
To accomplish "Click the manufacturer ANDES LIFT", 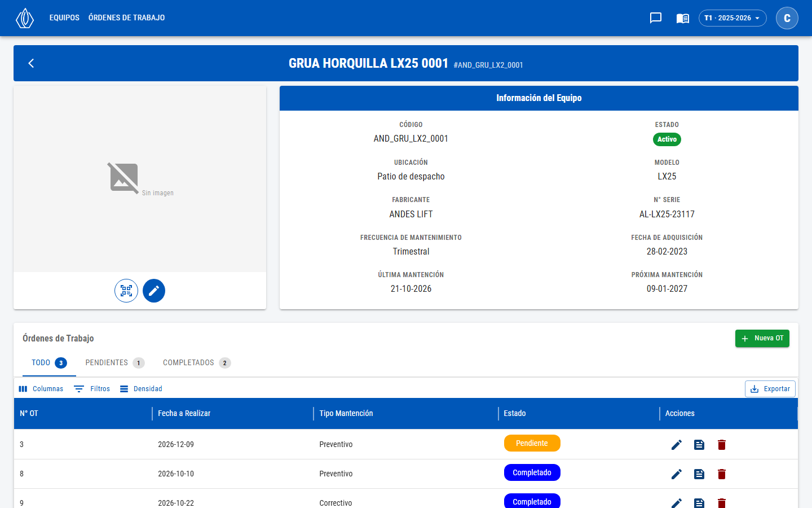I will point(411,214).
